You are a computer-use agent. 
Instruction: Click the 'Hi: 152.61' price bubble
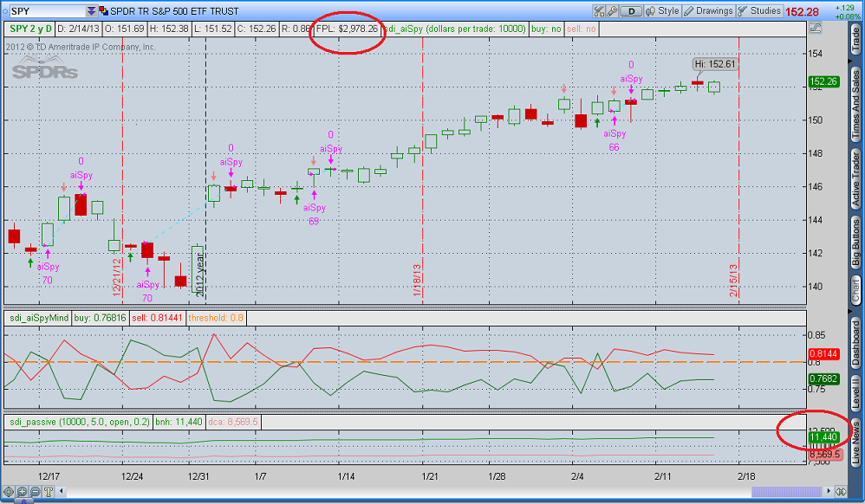(715, 64)
